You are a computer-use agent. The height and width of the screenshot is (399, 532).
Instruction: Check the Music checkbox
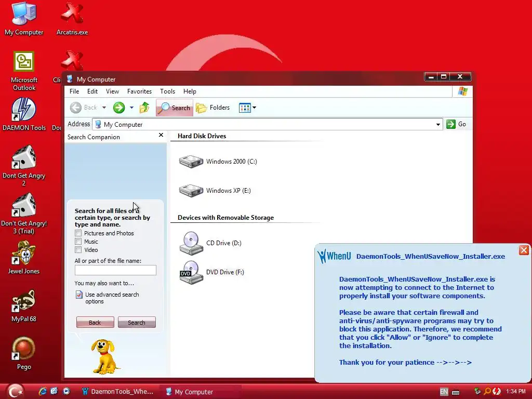[x=78, y=242]
